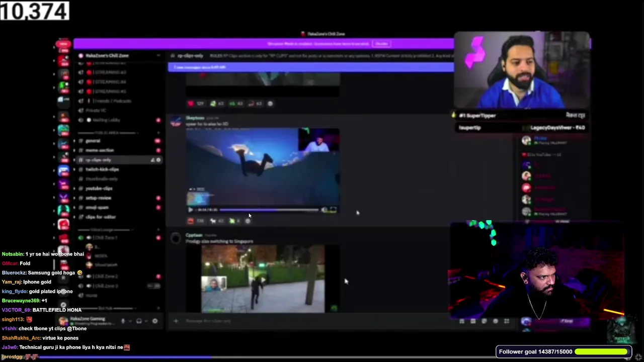Select the rp-clips-only channel
644x362 pixels.
pyautogui.click(x=99, y=160)
